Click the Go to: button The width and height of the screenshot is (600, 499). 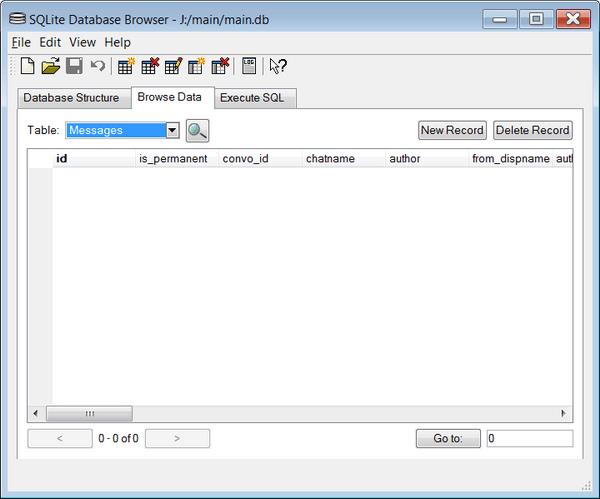coord(447,438)
